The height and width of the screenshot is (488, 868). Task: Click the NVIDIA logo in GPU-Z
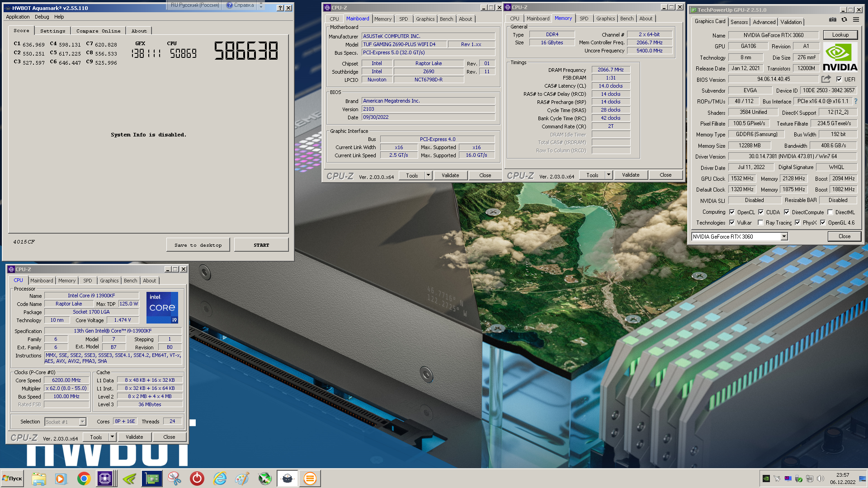[x=840, y=57]
